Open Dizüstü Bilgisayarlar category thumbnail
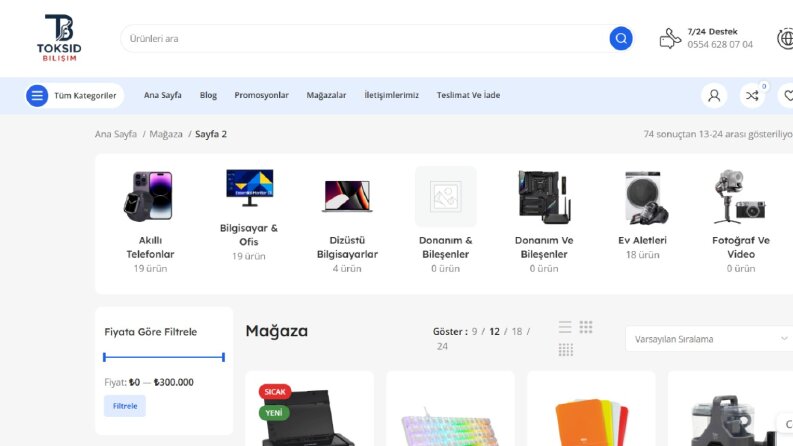 347,196
